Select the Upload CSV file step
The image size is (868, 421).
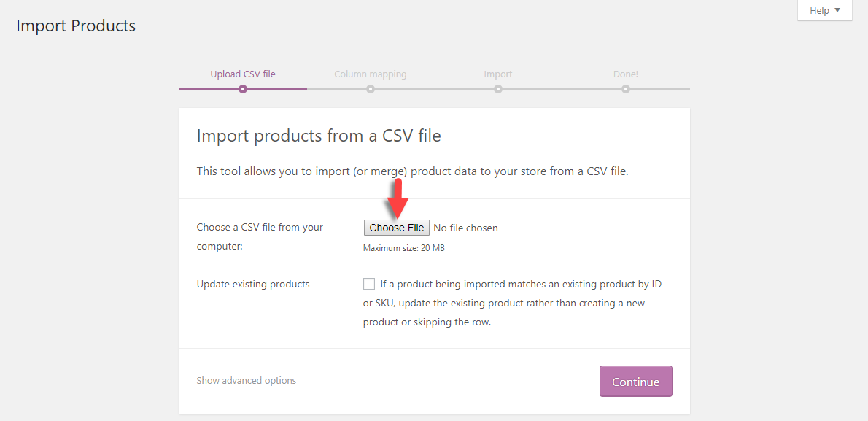[242, 74]
